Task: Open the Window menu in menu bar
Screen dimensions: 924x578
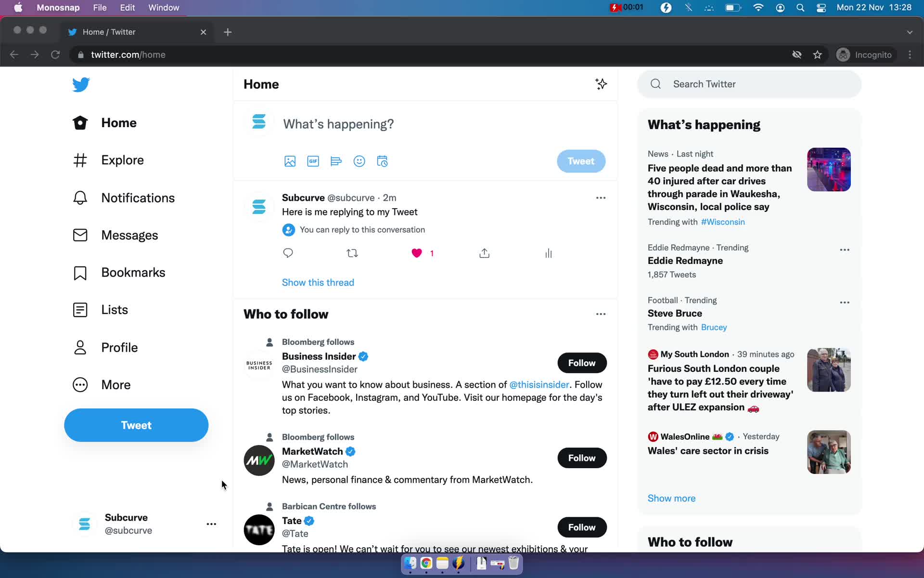Action: 164,8
